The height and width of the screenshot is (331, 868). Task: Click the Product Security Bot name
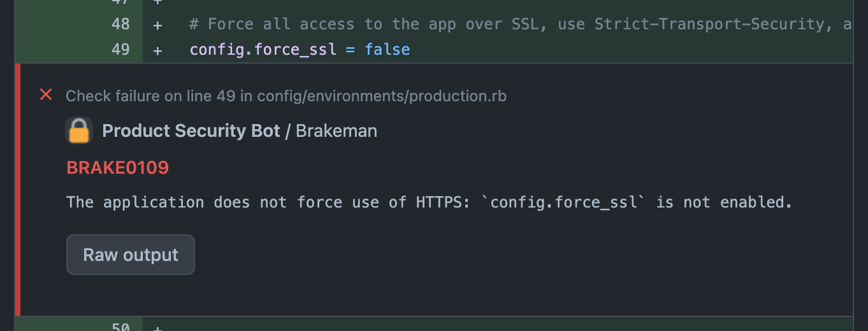[x=191, y=131]
